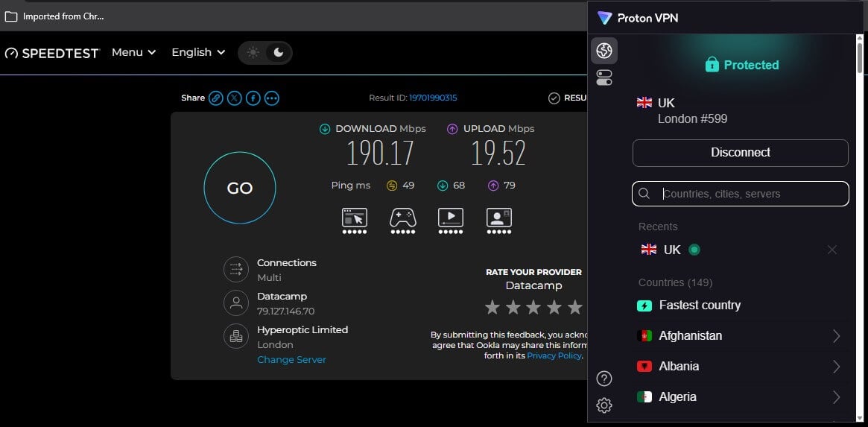Open Proton VPN help question-mark icon
The image size is (868, 427).
(x=604, y=379)
